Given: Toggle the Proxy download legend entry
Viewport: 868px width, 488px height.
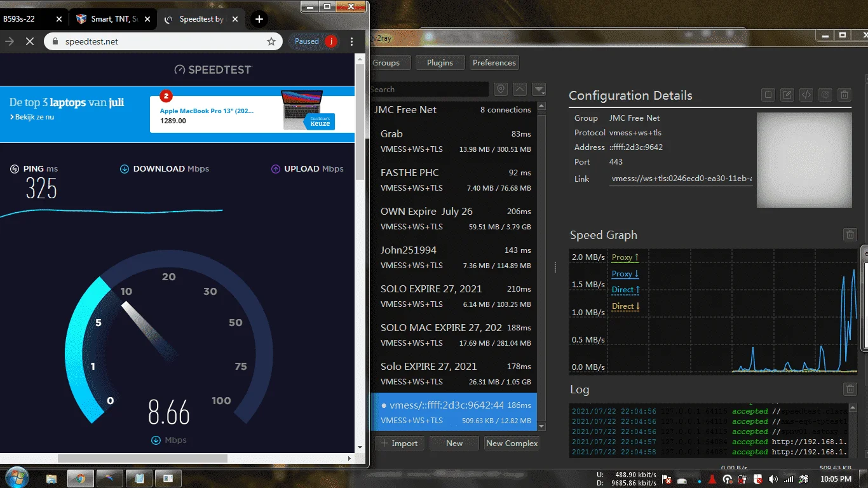Looking at the screenshot, I should coord(625,274).
